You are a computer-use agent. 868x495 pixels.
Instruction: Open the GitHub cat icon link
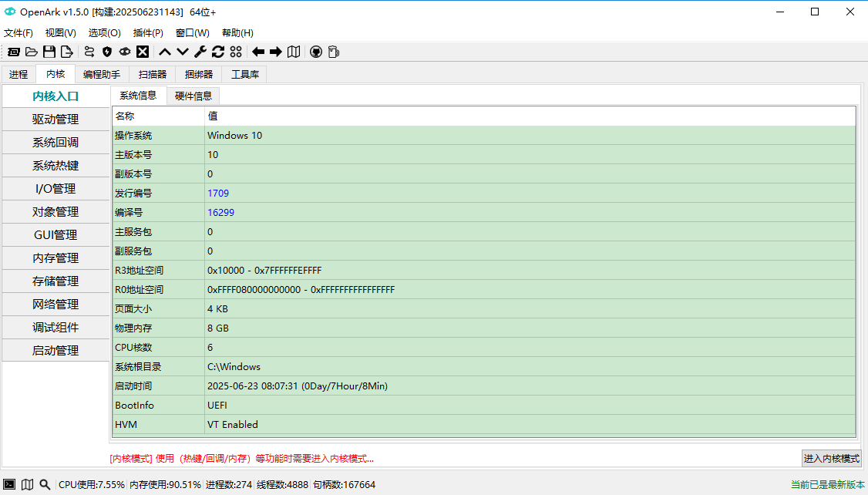coord(315,52)
